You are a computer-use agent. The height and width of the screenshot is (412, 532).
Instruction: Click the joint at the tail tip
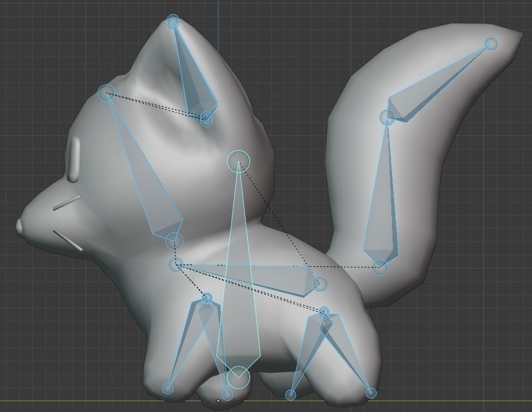coord(491,44)
